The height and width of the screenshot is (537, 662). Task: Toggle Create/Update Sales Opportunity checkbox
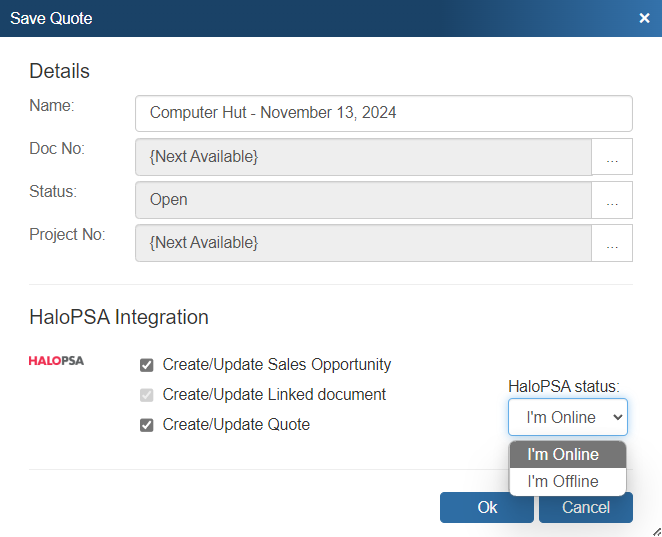pos(147,365)
